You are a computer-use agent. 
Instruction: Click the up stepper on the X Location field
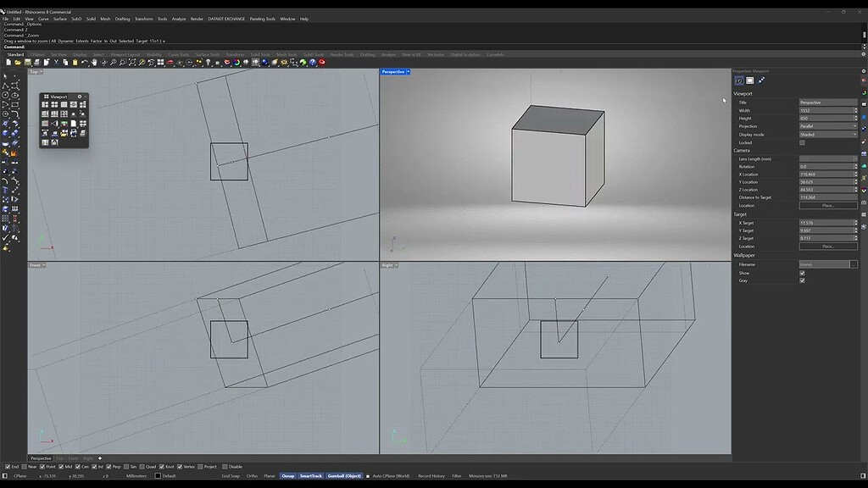tap(856, 173)
